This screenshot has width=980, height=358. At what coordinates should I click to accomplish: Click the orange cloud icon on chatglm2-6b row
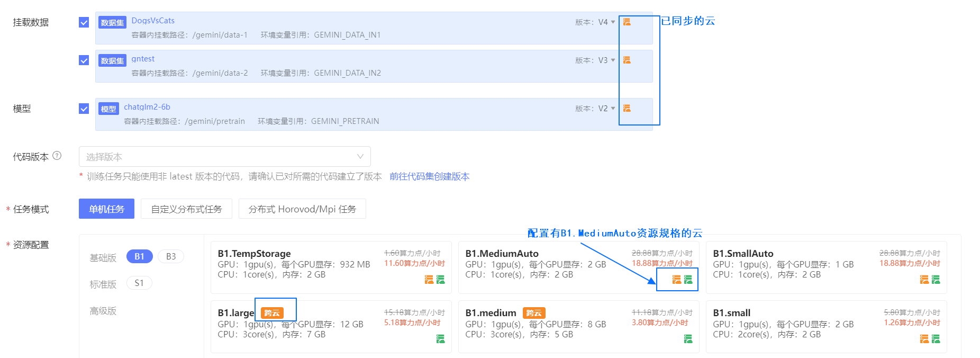coord(627,108)
